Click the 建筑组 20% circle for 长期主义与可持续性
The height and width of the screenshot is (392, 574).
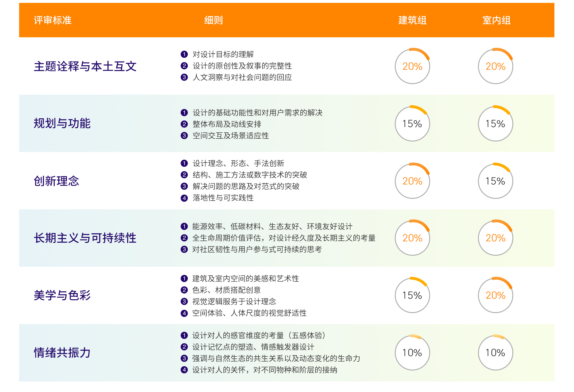click(x=412, y=238)
